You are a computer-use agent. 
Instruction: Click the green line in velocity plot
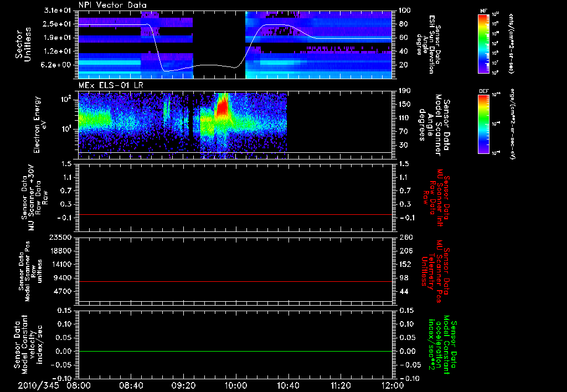point(235,351)
